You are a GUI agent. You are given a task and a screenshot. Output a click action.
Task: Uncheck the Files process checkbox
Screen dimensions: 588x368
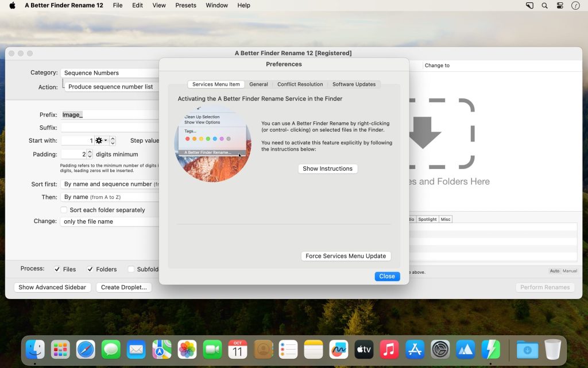tap(58, 269)
